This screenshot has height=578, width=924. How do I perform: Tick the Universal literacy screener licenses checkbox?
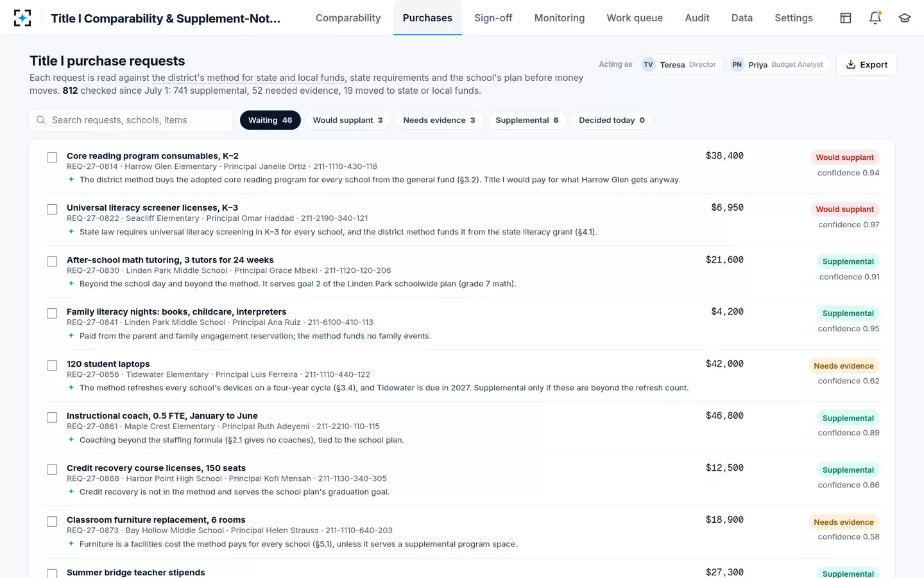click(x=52, y=209)
